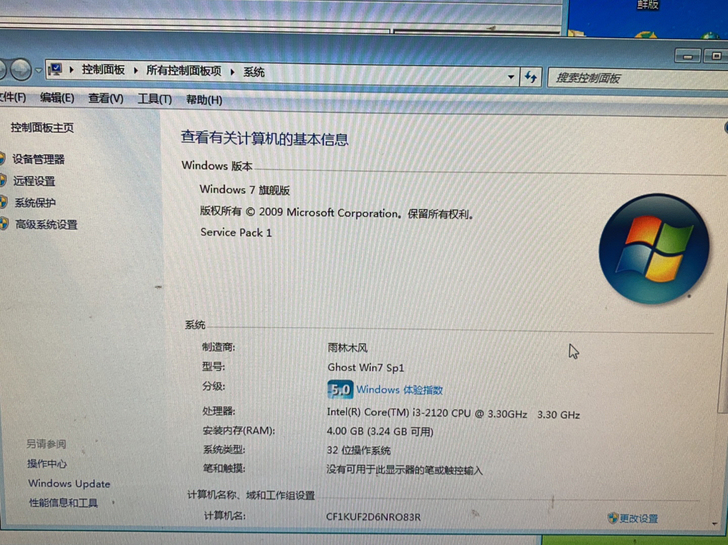
Task: Open 设备管理器 from the sidebar
Action: [39, 159]
